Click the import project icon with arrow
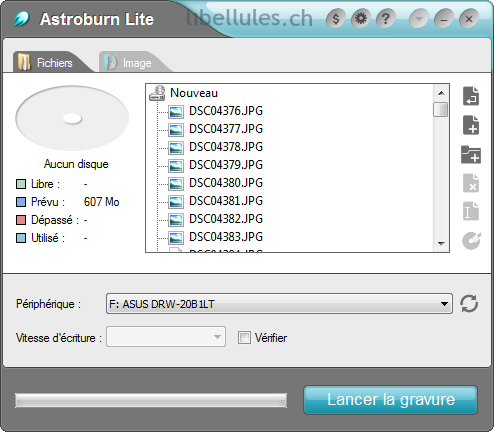The image size is (494, 432). (x=471, y=96)
